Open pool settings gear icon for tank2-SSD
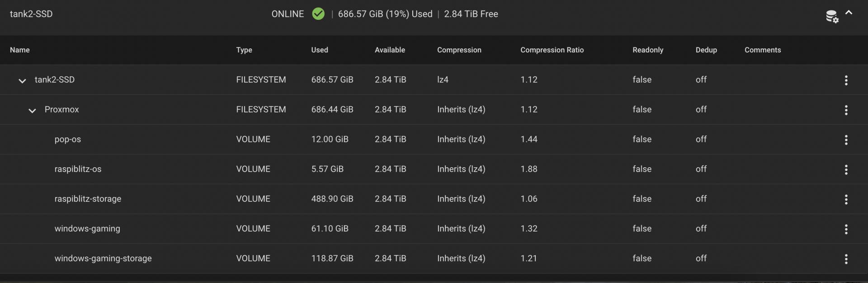 [832, 17]
